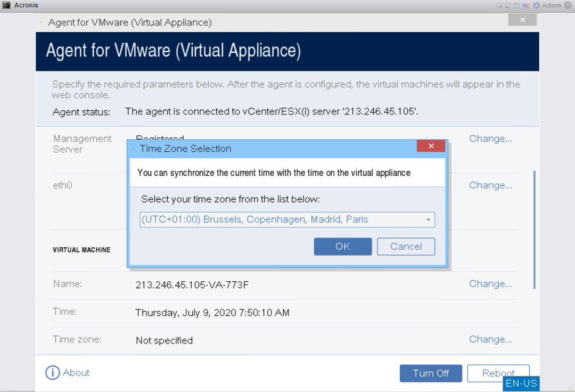Click the second window layout icon
This screenshot has height=392, width=575.
[x=507, y=5]
